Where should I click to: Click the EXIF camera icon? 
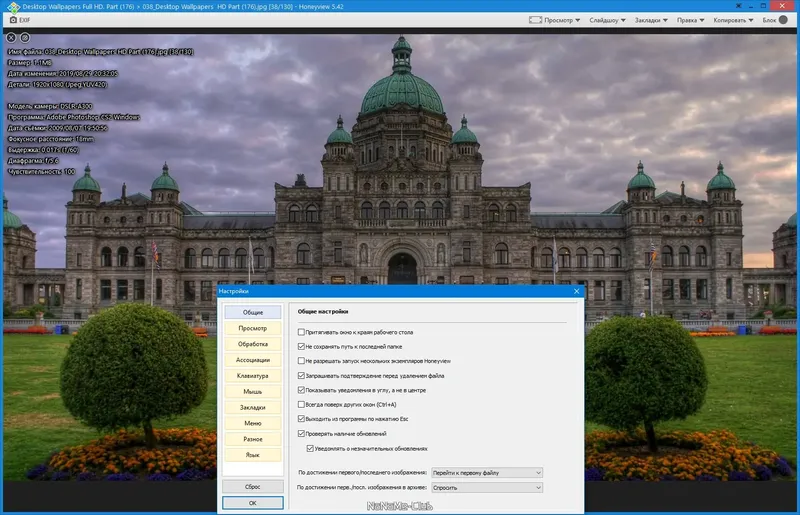(x=13, y=20)
